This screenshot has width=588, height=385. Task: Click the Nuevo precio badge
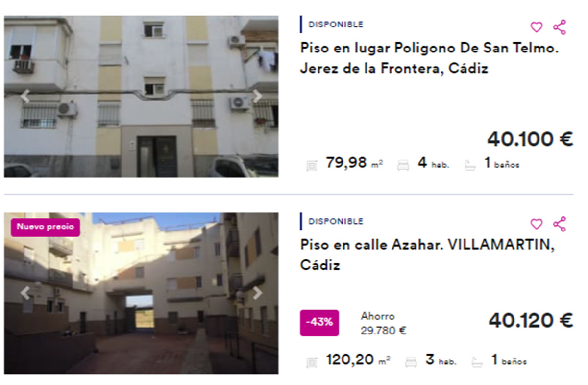(x=45, y=227)
